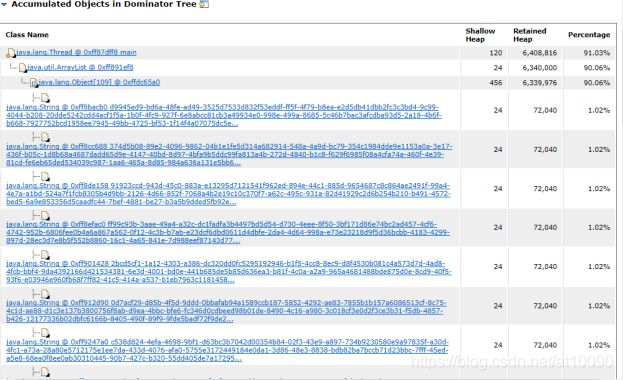Collapse the Accumulated Objects in Dominator Tree section
623x380 pixels.
coord(4,4)
